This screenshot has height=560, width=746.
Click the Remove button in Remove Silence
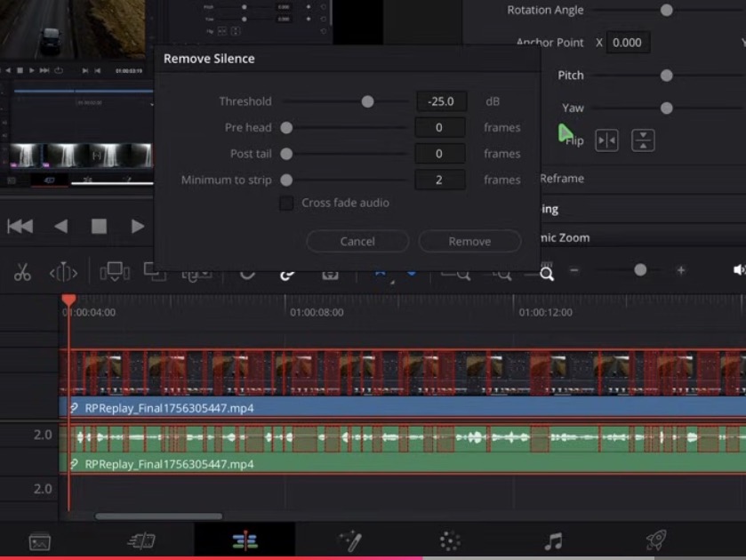click(469, 241)
